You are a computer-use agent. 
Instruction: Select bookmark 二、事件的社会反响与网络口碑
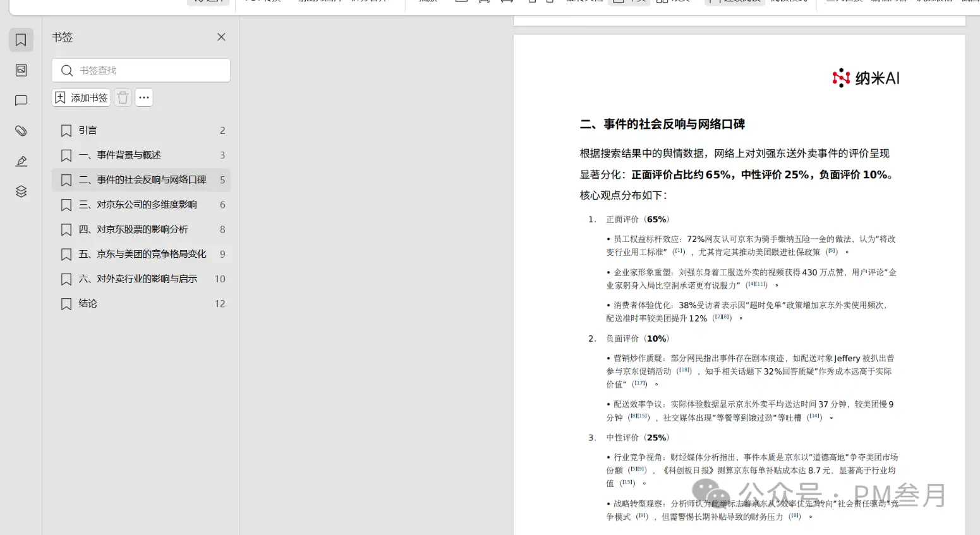[x=141, y=180]
